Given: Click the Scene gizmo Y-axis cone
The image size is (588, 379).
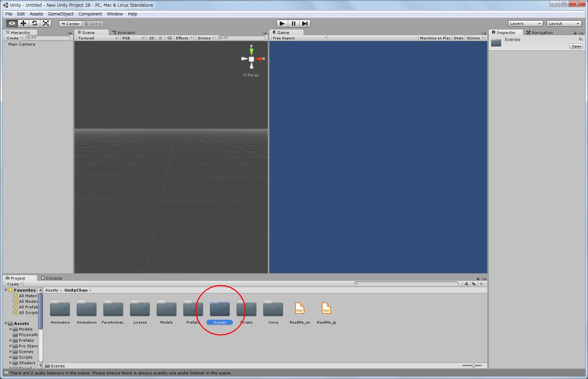Looking at the screenshot, I should [x=251, y=51].
